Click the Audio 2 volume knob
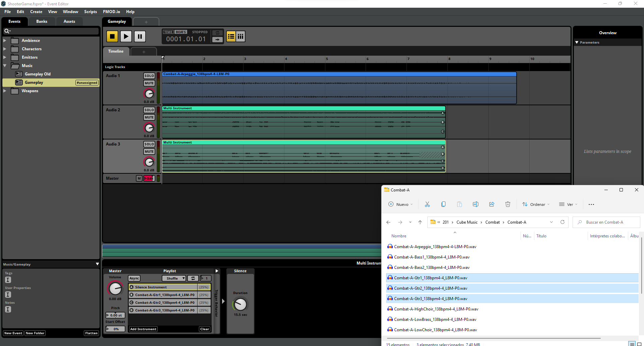The width and height of the screenshot is (644, 346). pos(149,128)
